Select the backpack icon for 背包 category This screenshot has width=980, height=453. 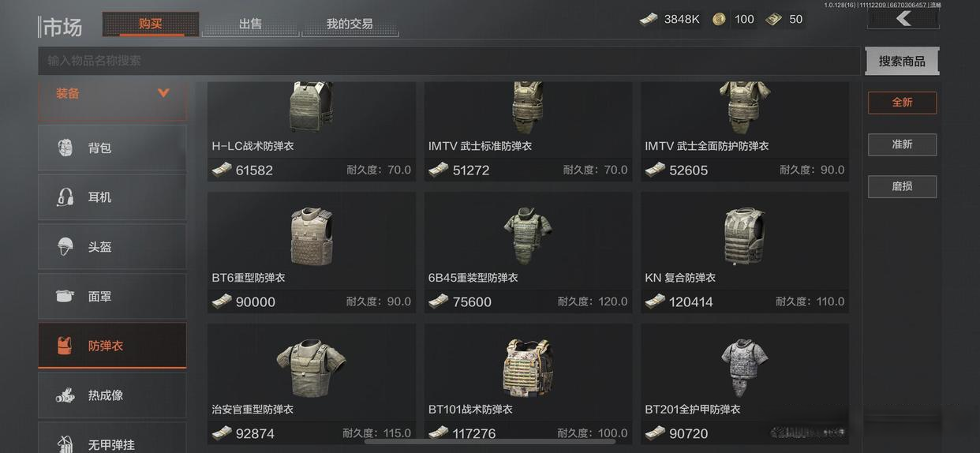coord(65,148)
